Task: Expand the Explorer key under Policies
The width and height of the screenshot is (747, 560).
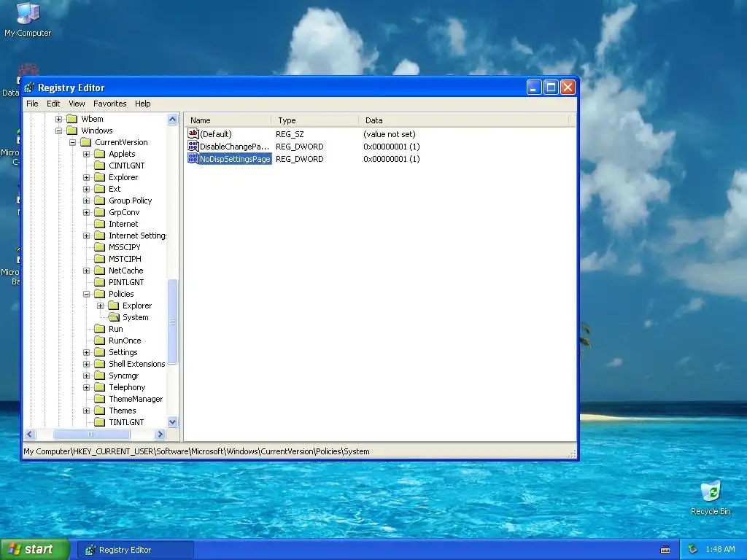Action: click(x=100, y=306)
